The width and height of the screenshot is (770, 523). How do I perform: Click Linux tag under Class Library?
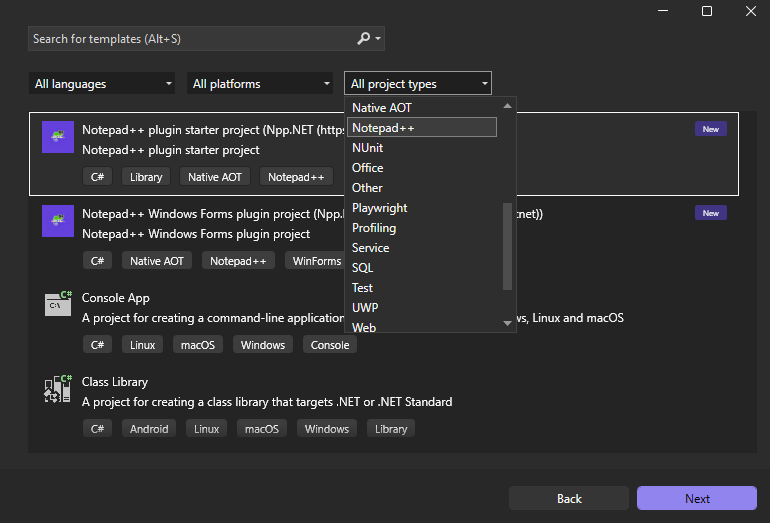tap(206, 429)
